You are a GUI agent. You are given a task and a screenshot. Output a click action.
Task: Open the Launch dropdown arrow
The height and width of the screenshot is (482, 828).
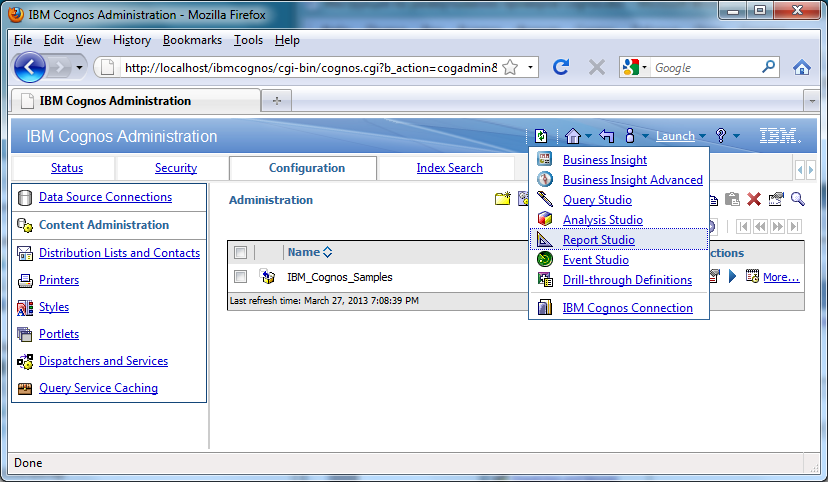click(702, 136)
